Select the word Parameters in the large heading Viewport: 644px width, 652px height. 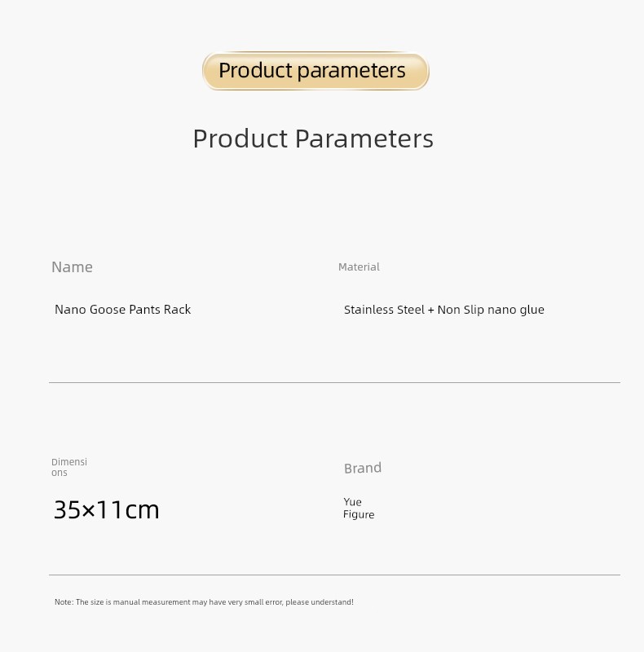click(364, 139)
